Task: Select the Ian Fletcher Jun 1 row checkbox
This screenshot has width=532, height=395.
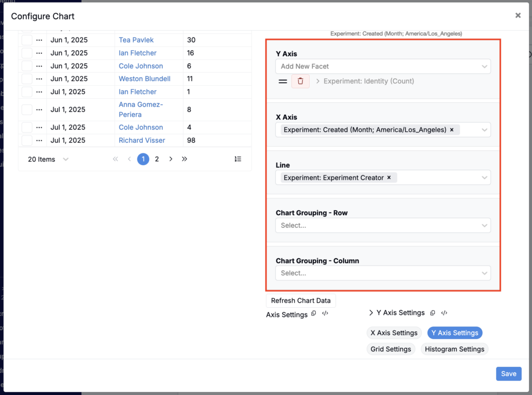Action: pos(27,53)
